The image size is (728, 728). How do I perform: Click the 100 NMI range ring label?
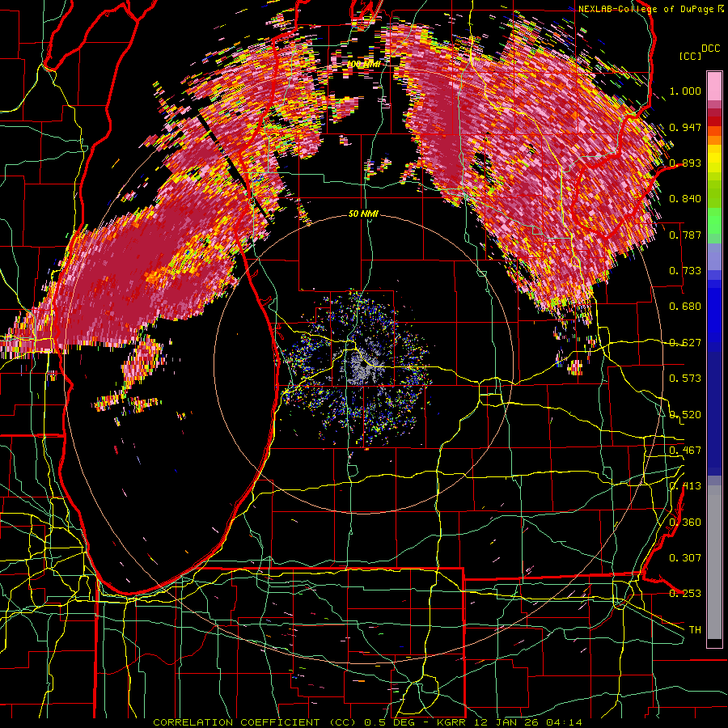pos(364,64)
